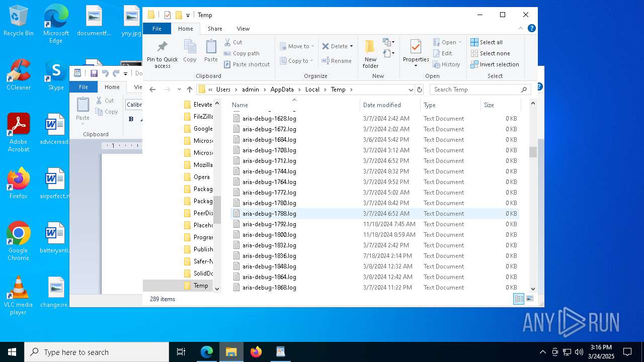Create a New folder
The width and height of the screenshot is (644, 362).
[x=370, y=54]
